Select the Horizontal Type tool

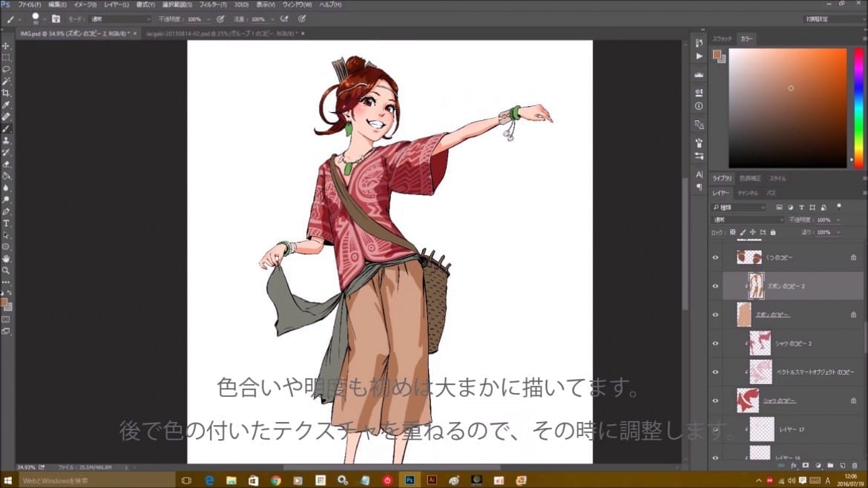pyautogui.click(x=6, y=222)
